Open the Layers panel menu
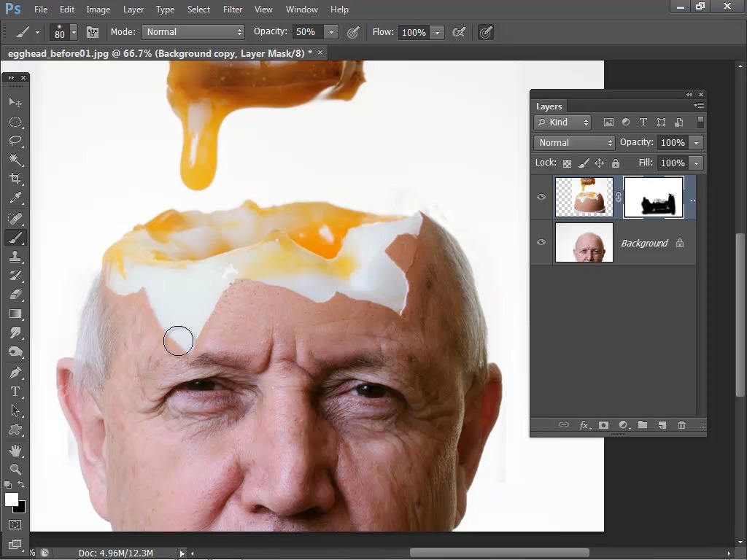 coord(699,105)
